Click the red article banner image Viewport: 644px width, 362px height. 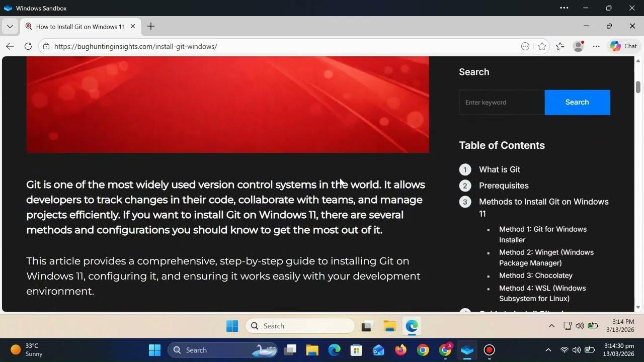[227, 105]
